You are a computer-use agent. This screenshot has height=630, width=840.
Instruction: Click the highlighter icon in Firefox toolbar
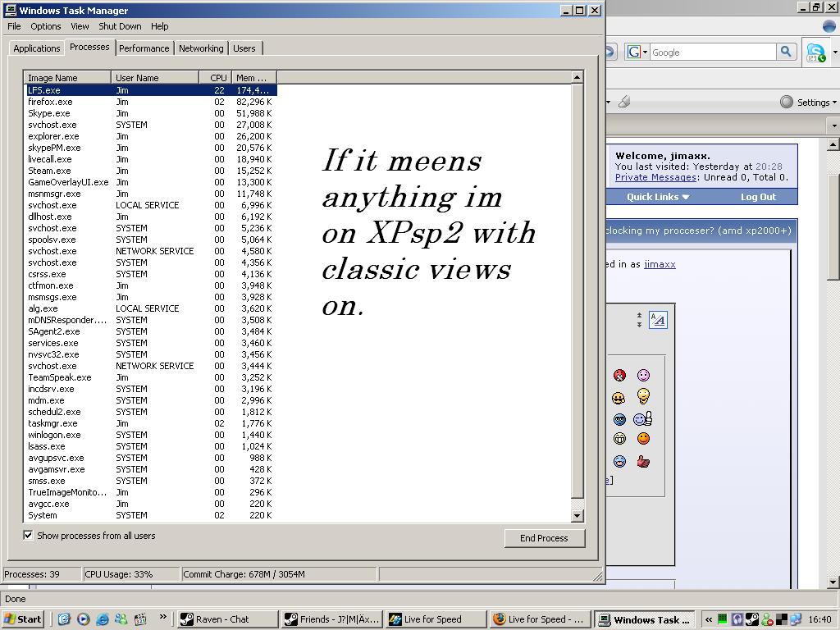[624, 102]
